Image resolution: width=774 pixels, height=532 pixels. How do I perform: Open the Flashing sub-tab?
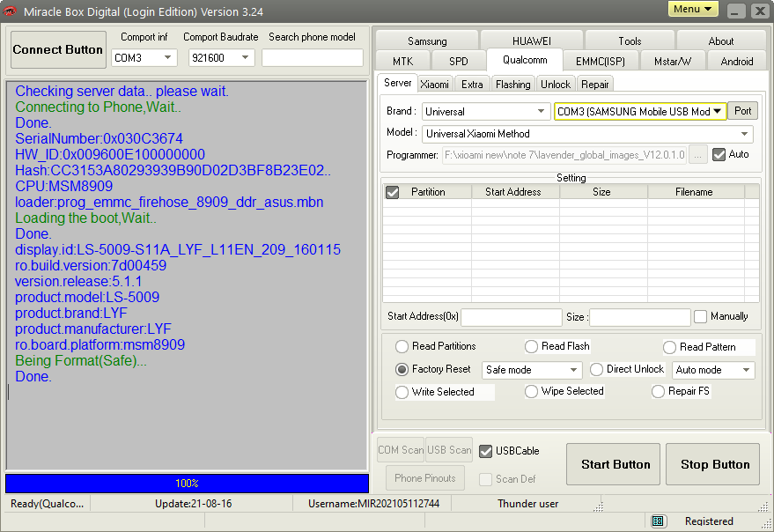[x=512, y=85]
